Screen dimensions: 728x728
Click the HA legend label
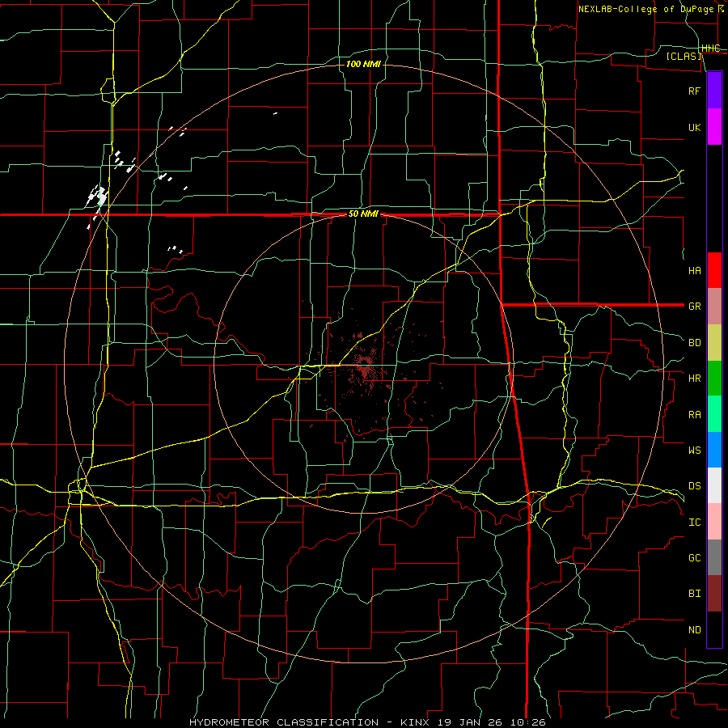[x=695, y=270]
